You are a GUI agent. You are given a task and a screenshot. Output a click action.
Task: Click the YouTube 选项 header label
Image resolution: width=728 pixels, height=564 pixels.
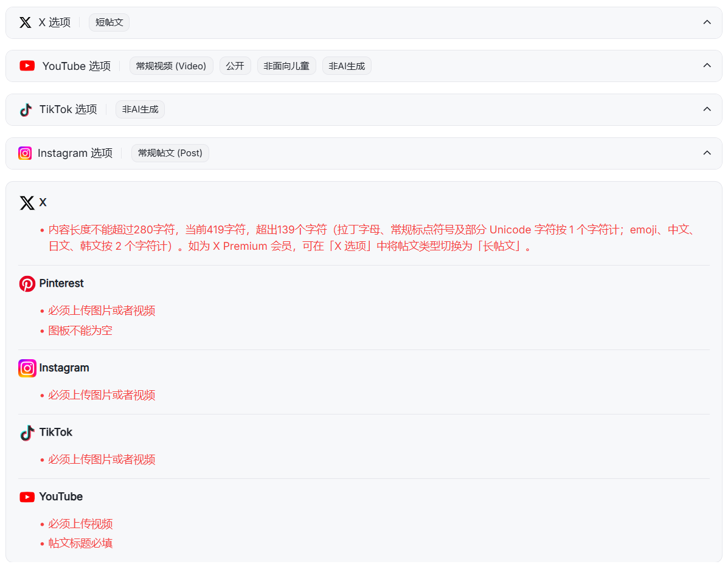(x=77, y=66)
